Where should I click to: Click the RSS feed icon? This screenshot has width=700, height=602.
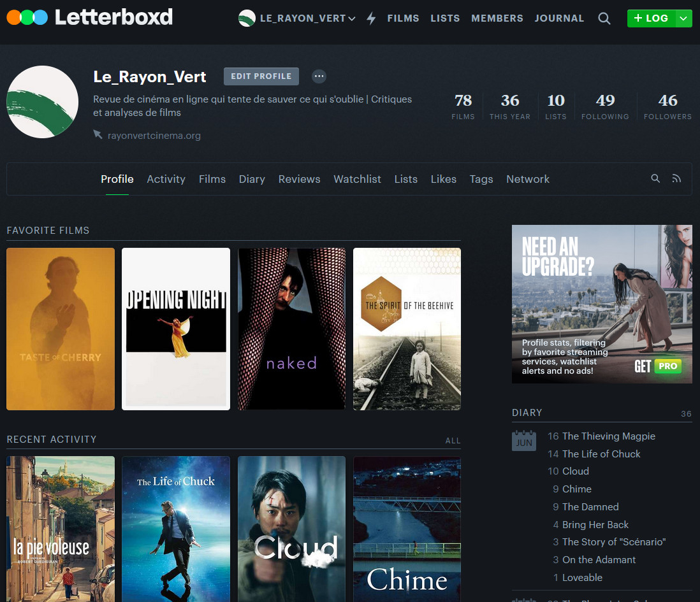(x=676, y=179)
